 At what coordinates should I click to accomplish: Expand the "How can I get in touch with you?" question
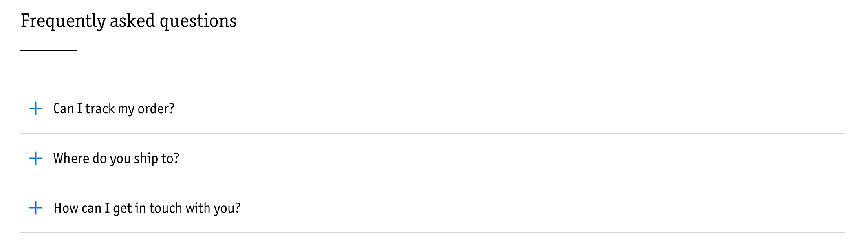[x=147, y=208]
